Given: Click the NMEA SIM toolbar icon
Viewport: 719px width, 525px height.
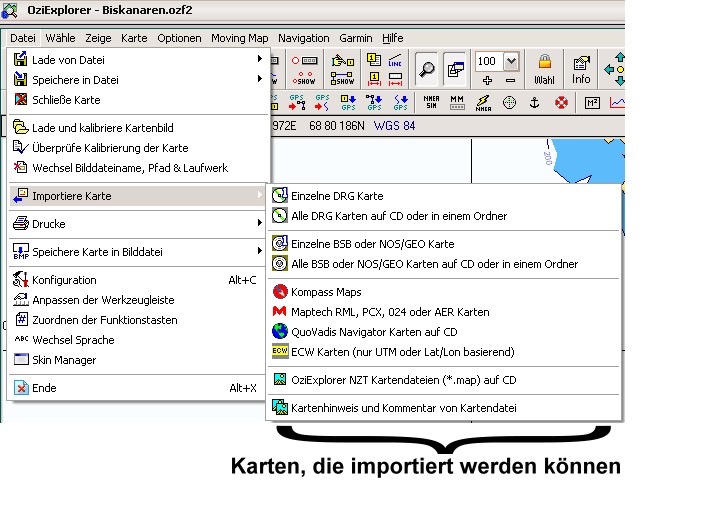Looking at the screenshot, I should click(x=431, y=102).
